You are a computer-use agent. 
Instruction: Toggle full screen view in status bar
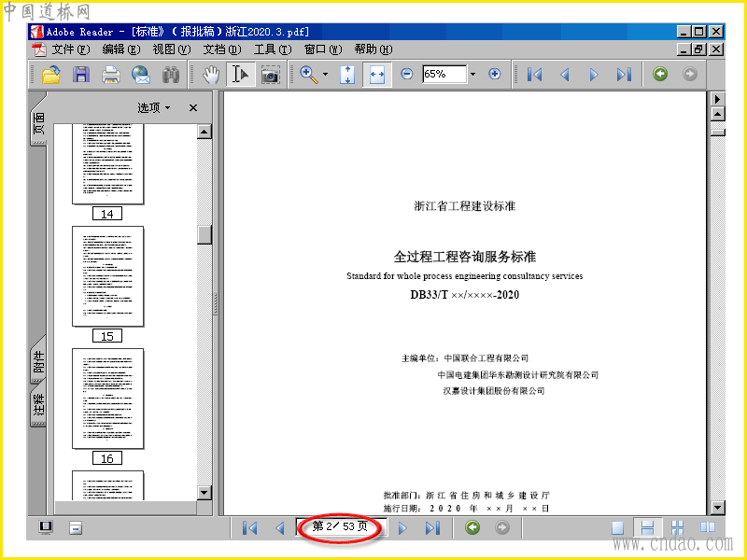pyautogui.click(x=46, y=527)
